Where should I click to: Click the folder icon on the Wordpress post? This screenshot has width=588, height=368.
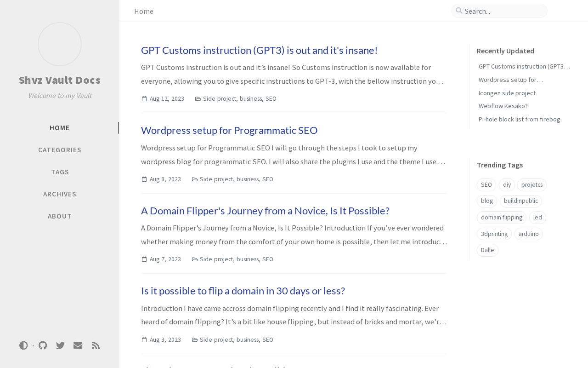point(195,179)
